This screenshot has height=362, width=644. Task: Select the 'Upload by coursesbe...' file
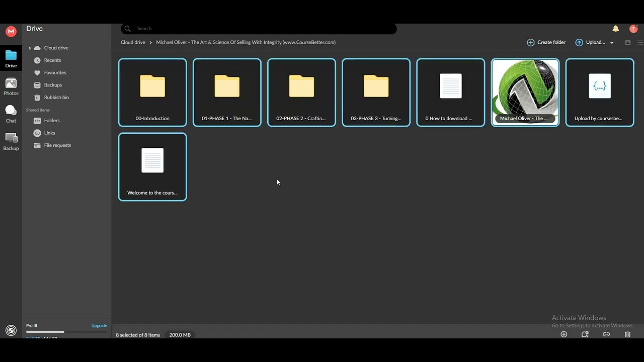[599, 93]
